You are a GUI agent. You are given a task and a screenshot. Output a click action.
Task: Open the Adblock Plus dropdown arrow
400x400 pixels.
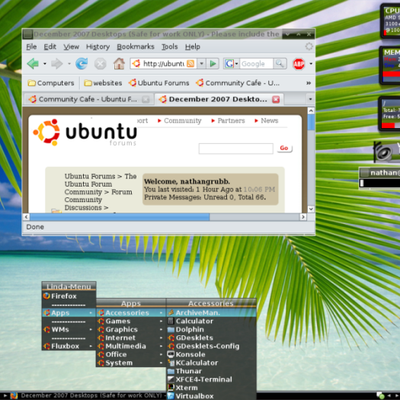(x=311, y=64)
